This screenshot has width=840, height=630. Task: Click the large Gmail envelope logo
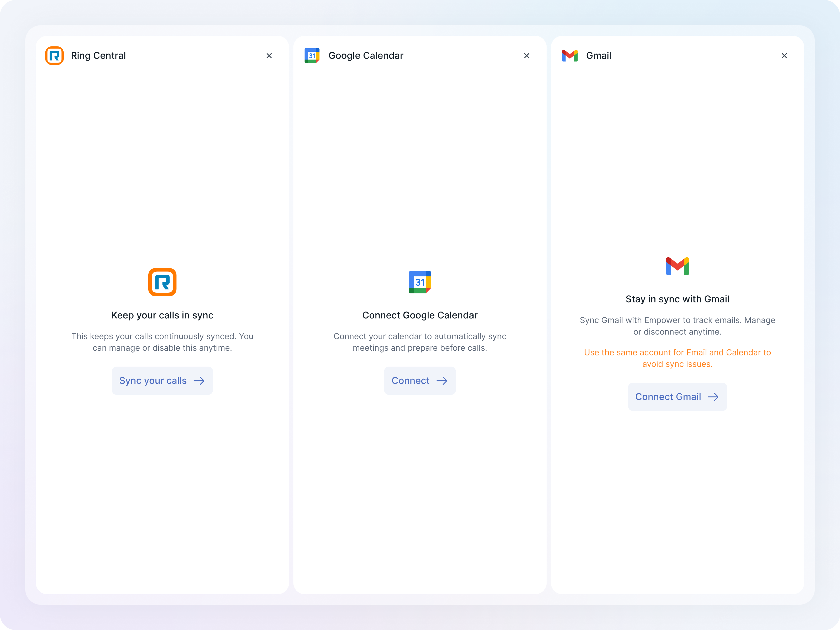pyautogui.click(x=677, y=266)
